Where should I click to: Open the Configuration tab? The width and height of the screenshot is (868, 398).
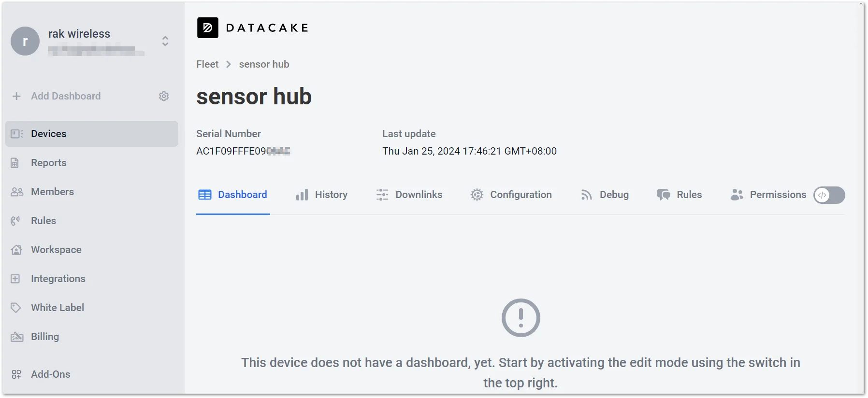[511, 195]
